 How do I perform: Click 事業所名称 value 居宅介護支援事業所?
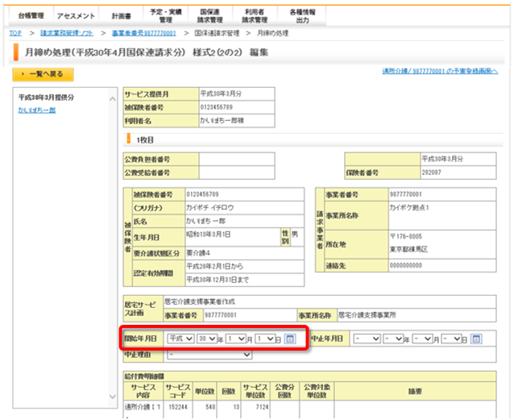pyautogui.click(x=367, y=315)
